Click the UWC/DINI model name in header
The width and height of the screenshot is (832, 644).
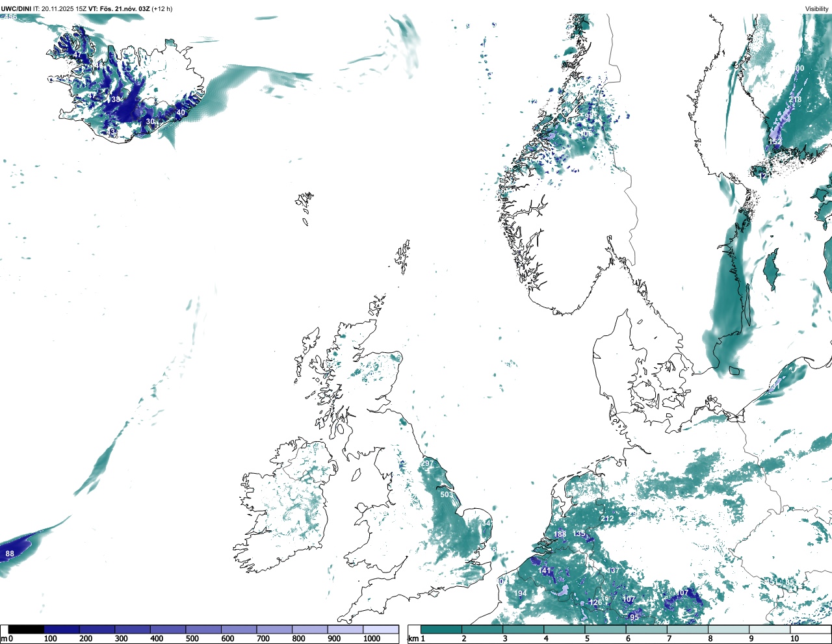pos(16,8)
